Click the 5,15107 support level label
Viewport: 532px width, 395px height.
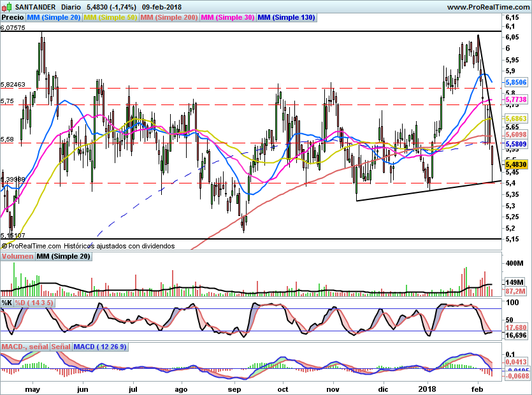click(13, 236)
